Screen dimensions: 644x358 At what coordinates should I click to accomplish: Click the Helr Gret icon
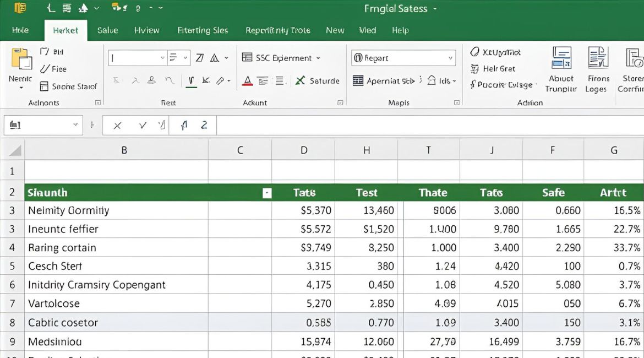pyautogui.click(x=475, y=69)
